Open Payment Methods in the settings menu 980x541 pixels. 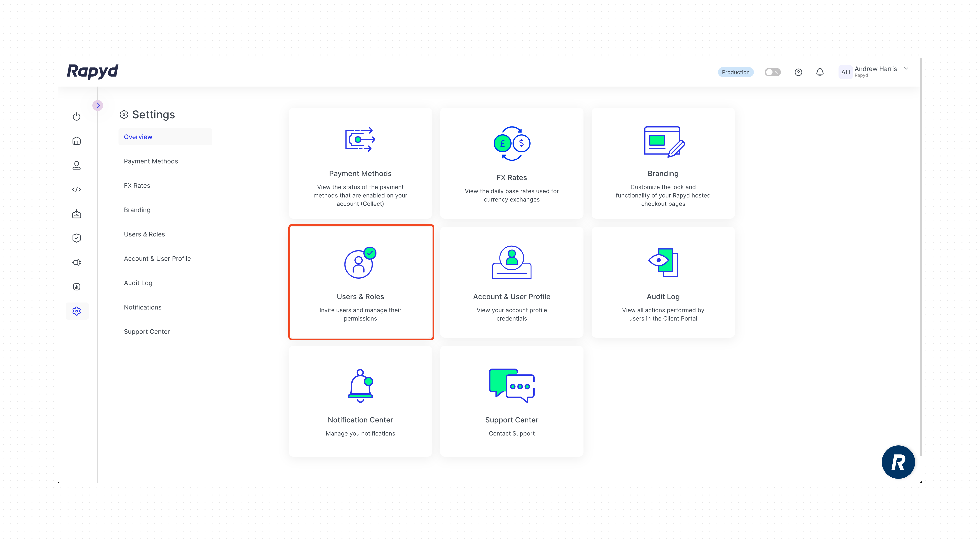point(151,161)
